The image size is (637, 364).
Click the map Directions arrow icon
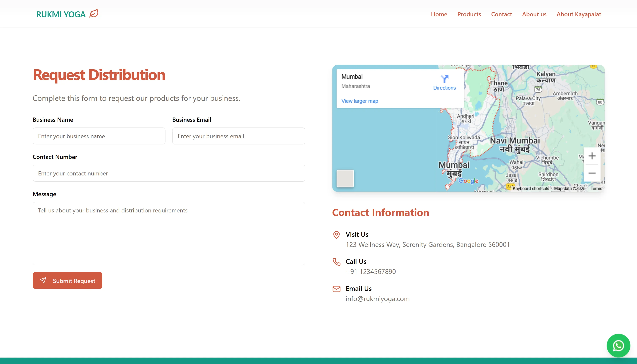click(x=444, y=79)
